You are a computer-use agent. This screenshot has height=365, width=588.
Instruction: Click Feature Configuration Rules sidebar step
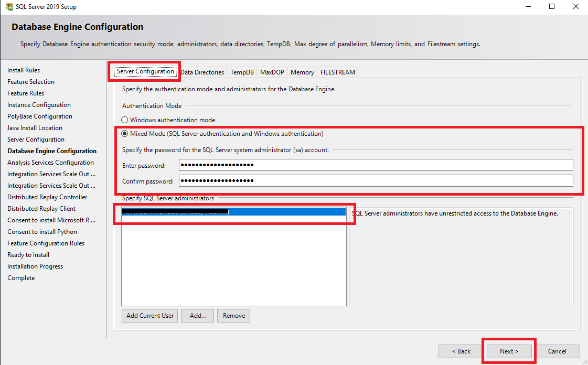(x=46, y=243)
